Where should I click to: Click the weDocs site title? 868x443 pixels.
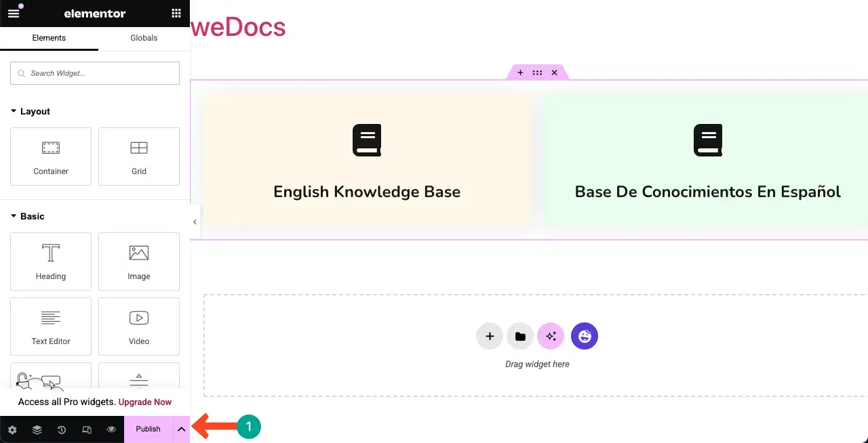(x=238, y=27)
